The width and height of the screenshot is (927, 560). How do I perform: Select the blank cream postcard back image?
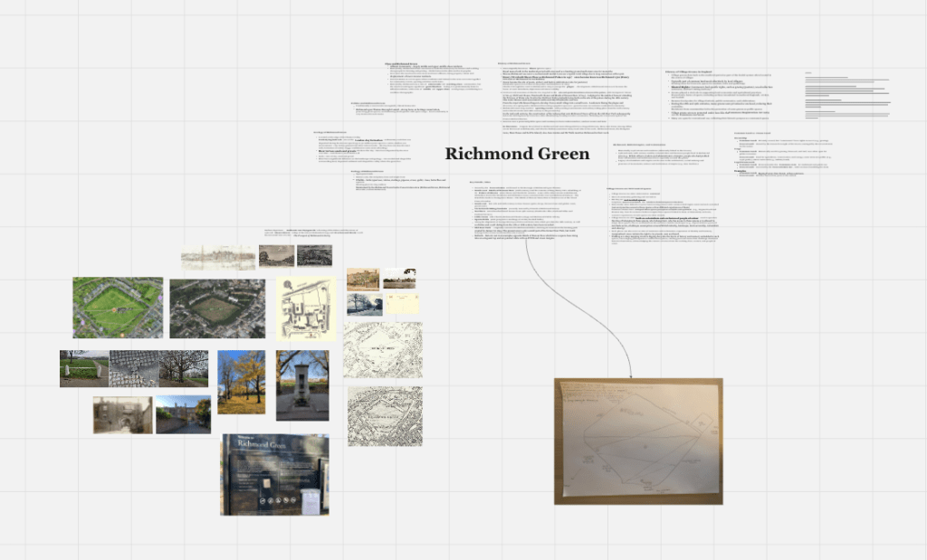[x=402, y=305]
